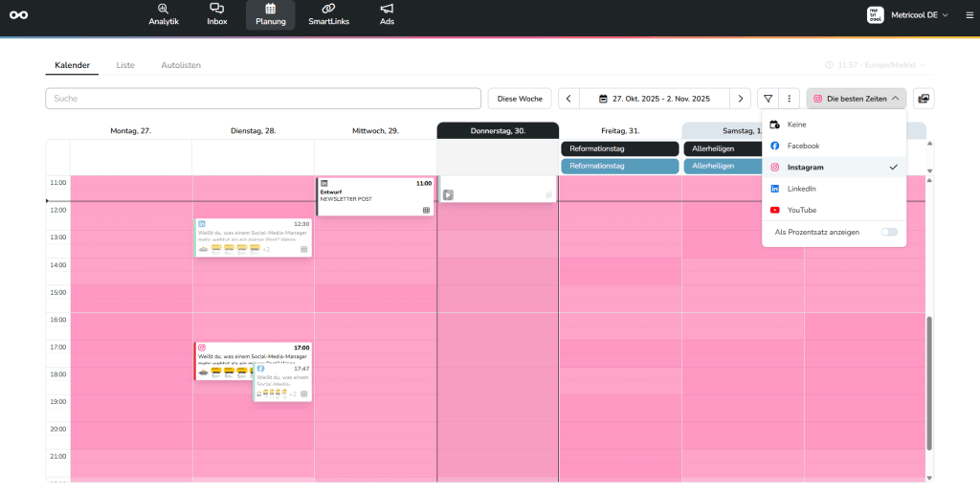Click into the Suche search field
The image size is (980, 496).
(x=263, y=99)
